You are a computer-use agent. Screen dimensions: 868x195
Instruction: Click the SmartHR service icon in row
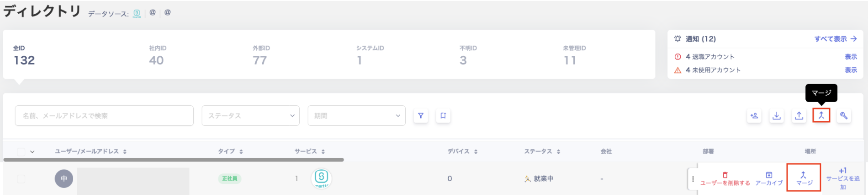tap(322, 178)
